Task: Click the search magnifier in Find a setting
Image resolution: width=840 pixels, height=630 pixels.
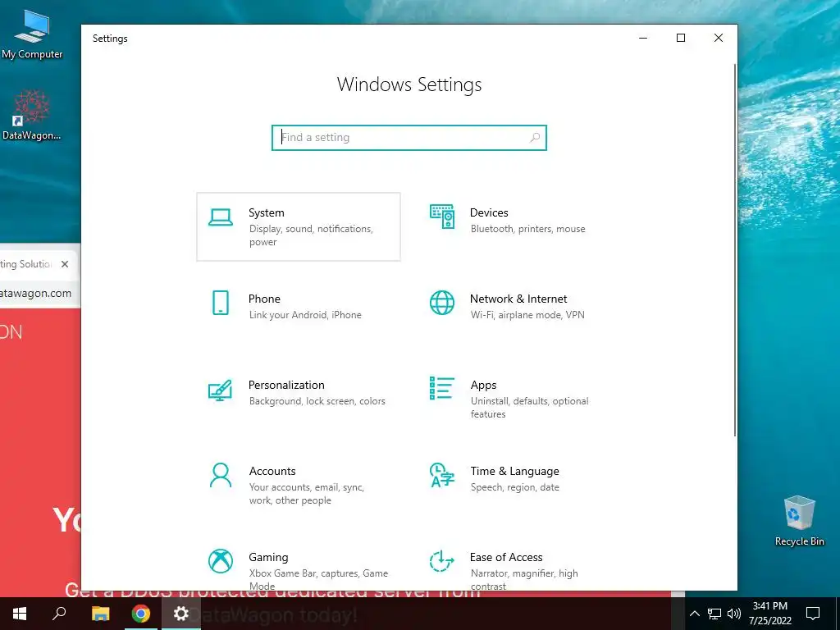Action: [x=534, y=138]
